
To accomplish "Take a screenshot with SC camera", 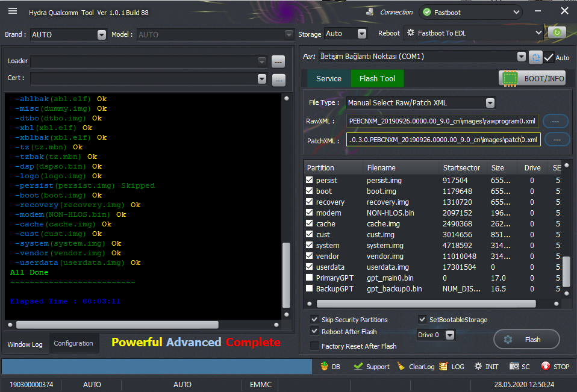I will point(514,366).
